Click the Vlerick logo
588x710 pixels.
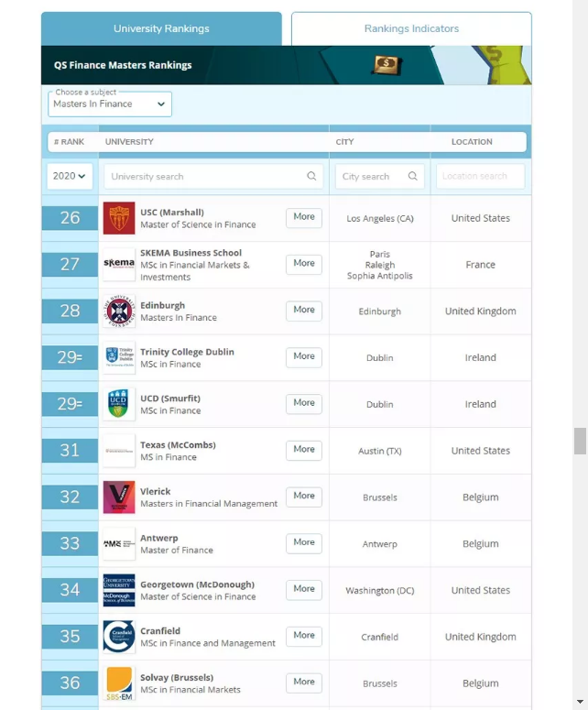[x=119, y=497]
